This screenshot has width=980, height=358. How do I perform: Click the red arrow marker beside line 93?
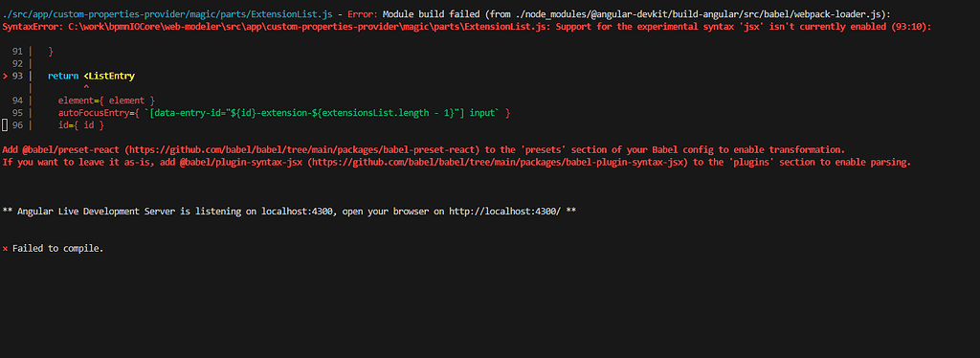click(x=5, y=77)
